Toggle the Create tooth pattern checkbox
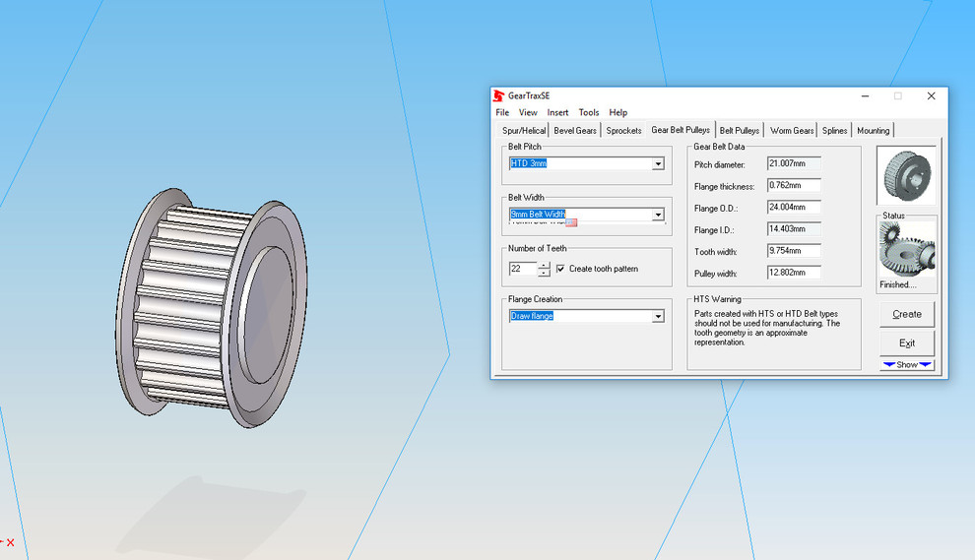The image size is (975, 560). pyautogui.click(x=560, y=269)
